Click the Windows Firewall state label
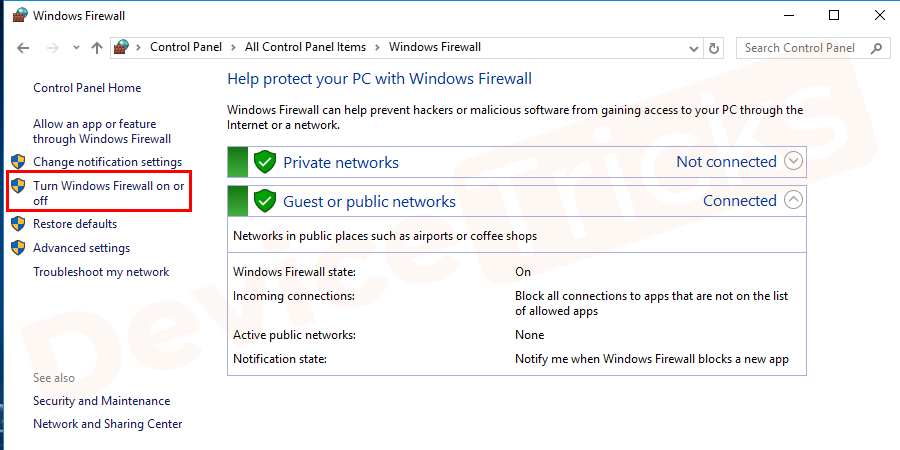This screenshot has width=900, height=450. click(x=294, y=272)
